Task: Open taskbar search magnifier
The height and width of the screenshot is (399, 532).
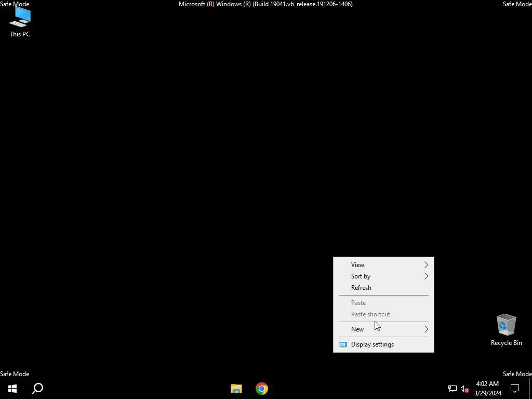Action: pyautogui.click(x=37, y=389)
